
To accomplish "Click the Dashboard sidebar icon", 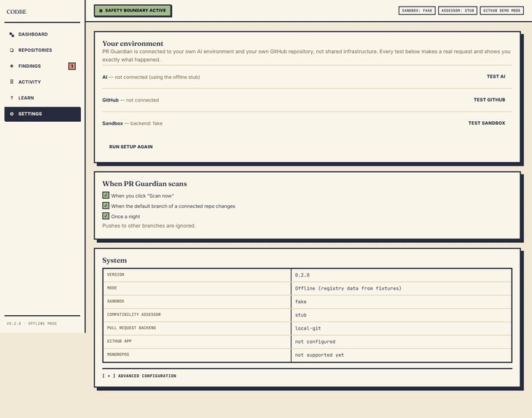I will [x=12, y=34].
